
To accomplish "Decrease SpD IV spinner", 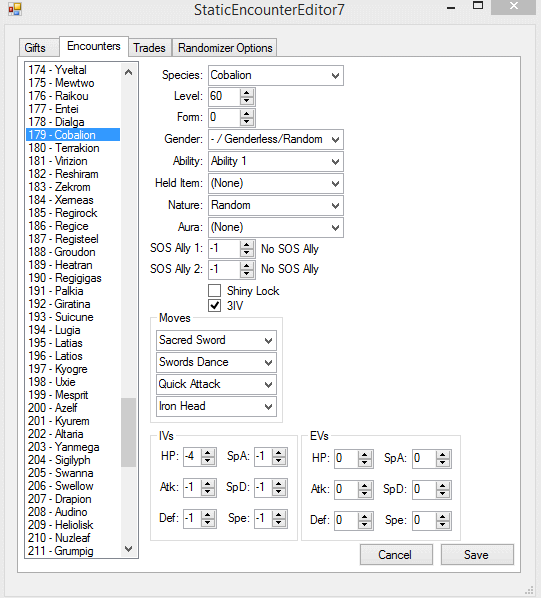I will click(279, 492).
